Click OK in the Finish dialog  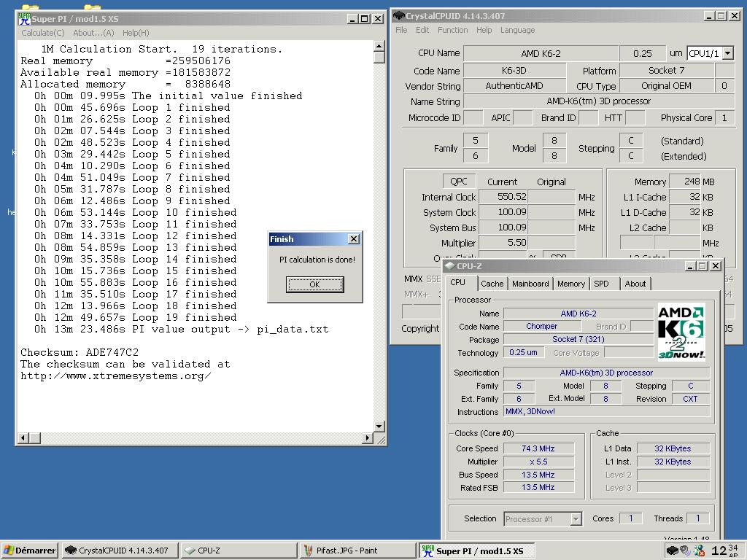pyautogui.click(x=314, y=284)
